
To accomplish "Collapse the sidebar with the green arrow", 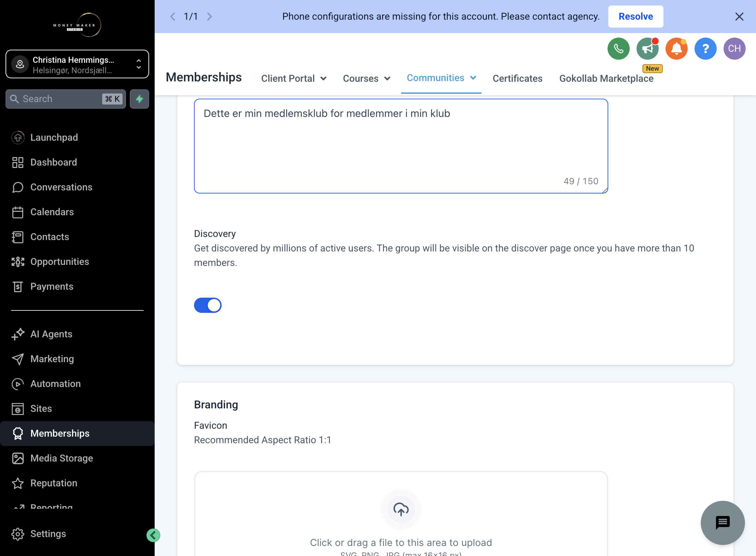I will coord(153,535).
